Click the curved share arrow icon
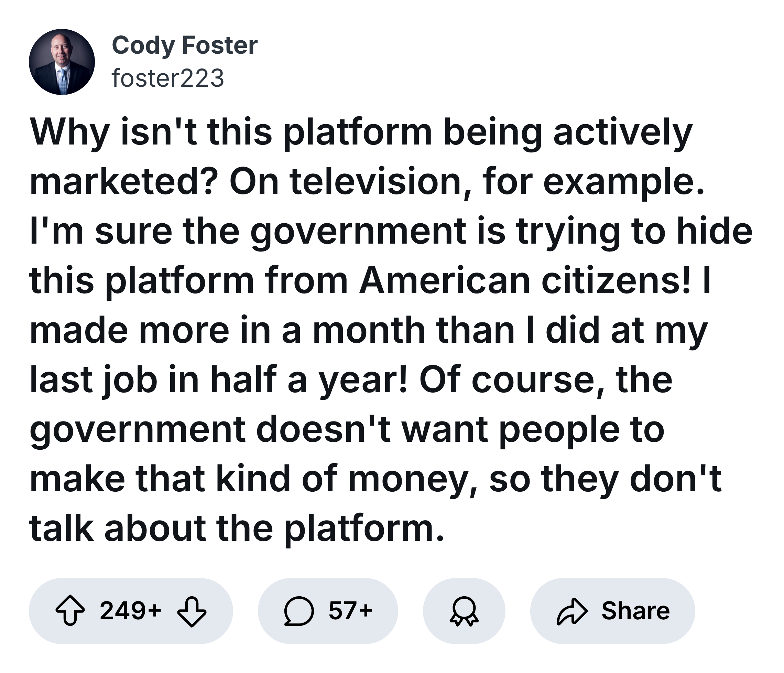This screenshot has height=673, width=784. 572,610
